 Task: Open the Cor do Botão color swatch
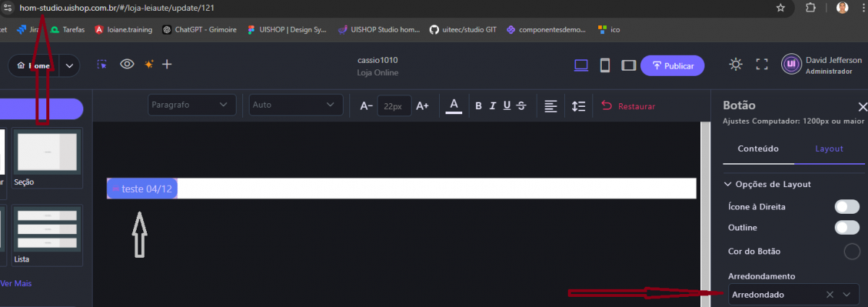tap(852, 251)
